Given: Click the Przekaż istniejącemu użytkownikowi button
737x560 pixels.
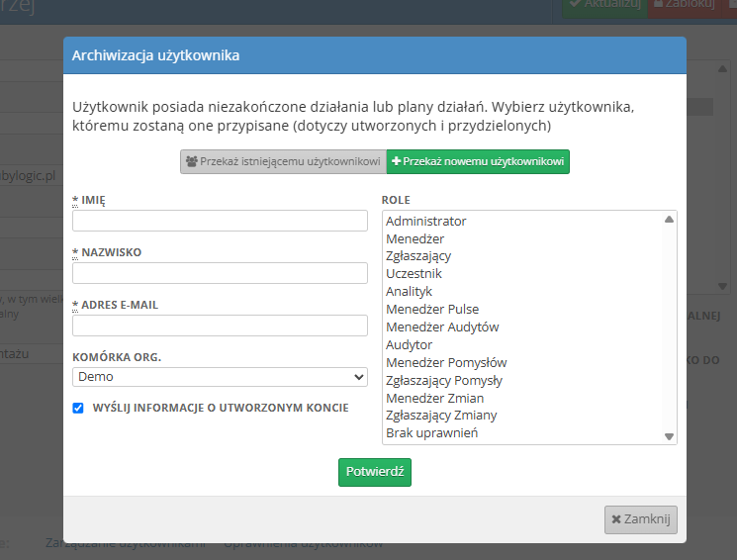Looking at the screenshot, I should pos(284,161).
